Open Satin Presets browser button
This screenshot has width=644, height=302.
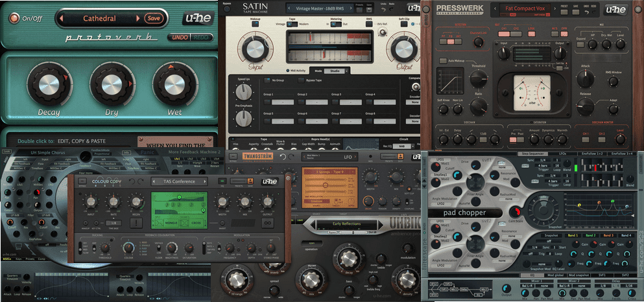tap(359, 10)
